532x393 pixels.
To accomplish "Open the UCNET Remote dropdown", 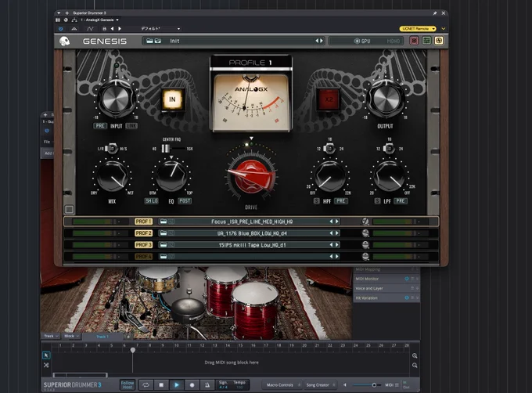I will [418, 29].
